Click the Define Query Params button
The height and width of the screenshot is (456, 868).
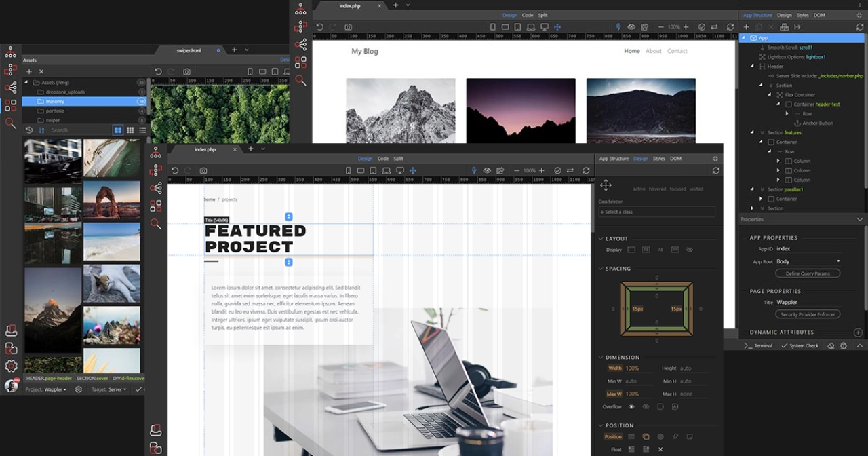[x=808, y=273]
